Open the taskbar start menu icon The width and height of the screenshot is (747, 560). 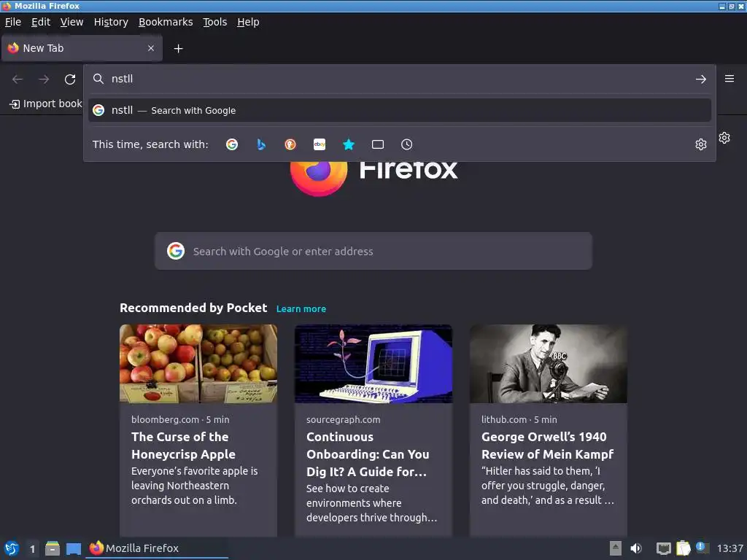click(x=12, y=548)
